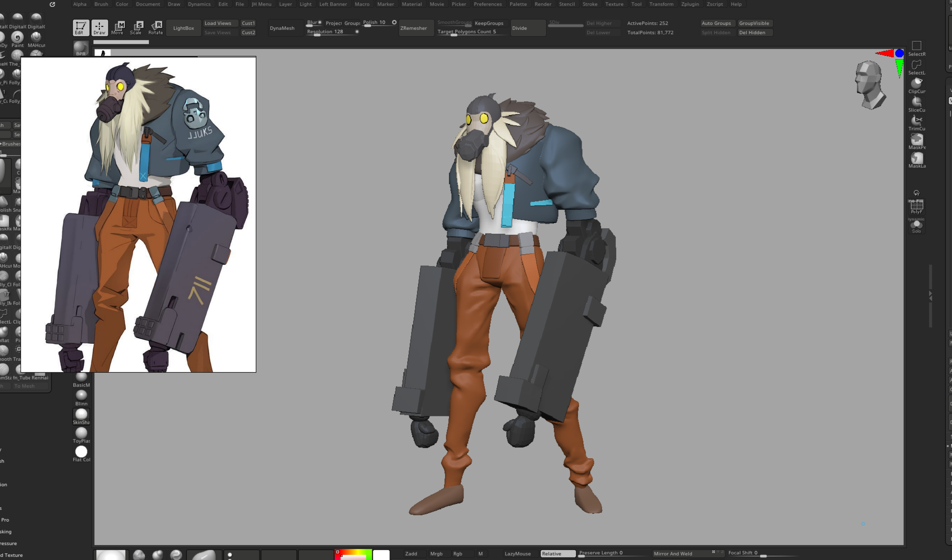Click the white secondary color swatch
Image resolution: width=952 pixels, height=560 pixels.
click(381, 555)
